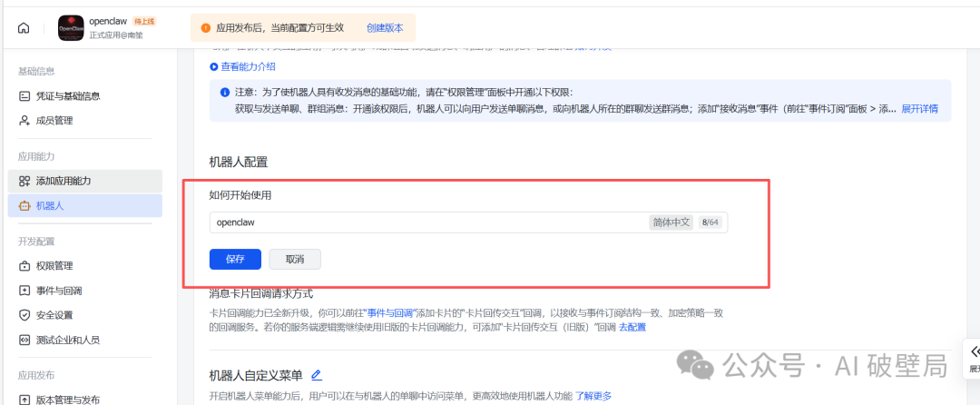
Task: Open the 事件与回调 link in description
Action: 390,311
